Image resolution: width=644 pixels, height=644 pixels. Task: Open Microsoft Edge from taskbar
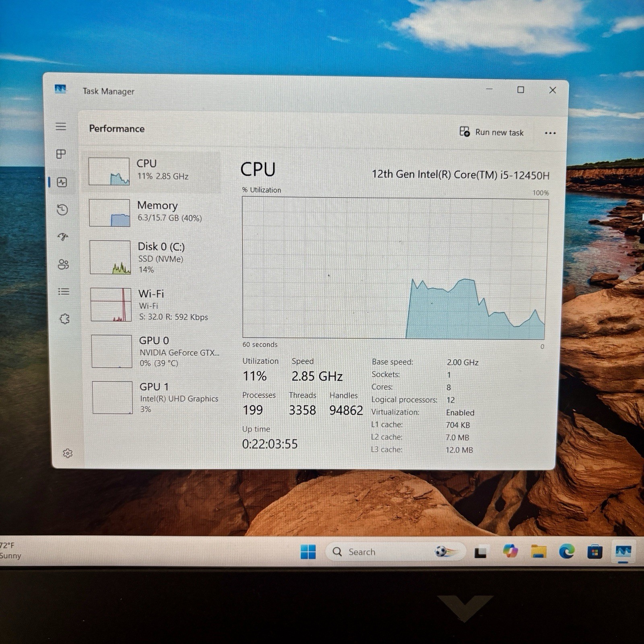pyautogui.click(x=567, y=552)
